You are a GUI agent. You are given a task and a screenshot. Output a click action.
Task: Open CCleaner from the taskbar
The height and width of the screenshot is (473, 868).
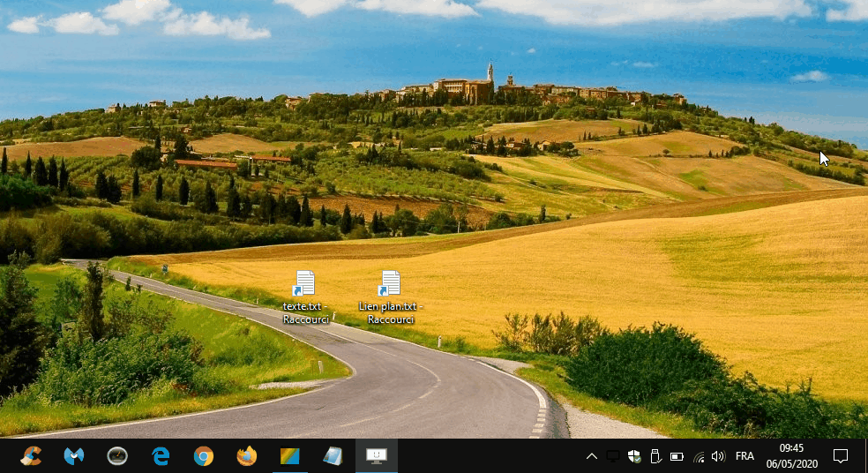click(x=31, y=456)
